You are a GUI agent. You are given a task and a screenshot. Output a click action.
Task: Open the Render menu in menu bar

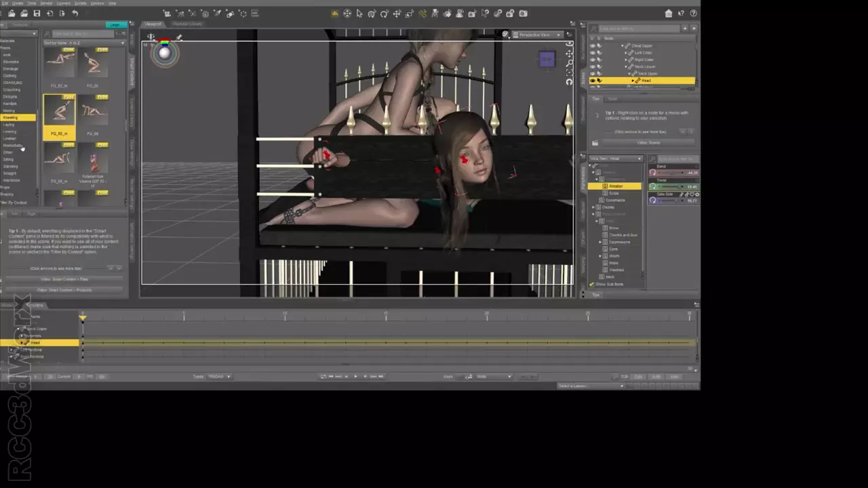[x=46, y=3]
